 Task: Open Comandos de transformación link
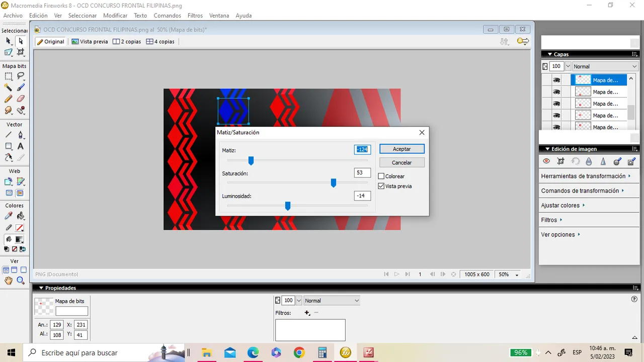tap(583, 191)
